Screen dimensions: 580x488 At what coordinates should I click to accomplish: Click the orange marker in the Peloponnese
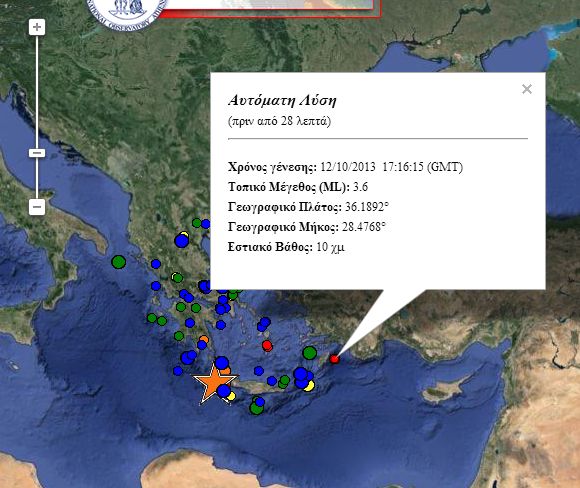pos(204,339)
